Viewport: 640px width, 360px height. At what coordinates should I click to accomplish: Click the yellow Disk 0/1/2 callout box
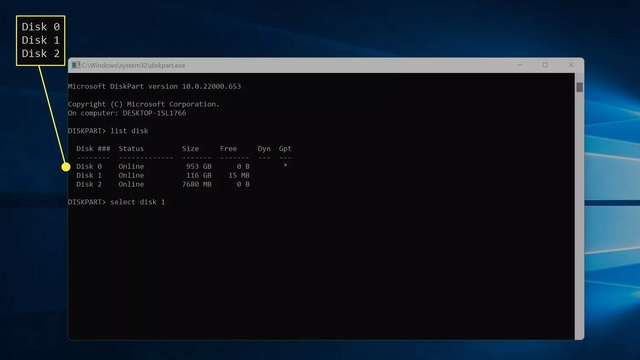coord(40,40)
